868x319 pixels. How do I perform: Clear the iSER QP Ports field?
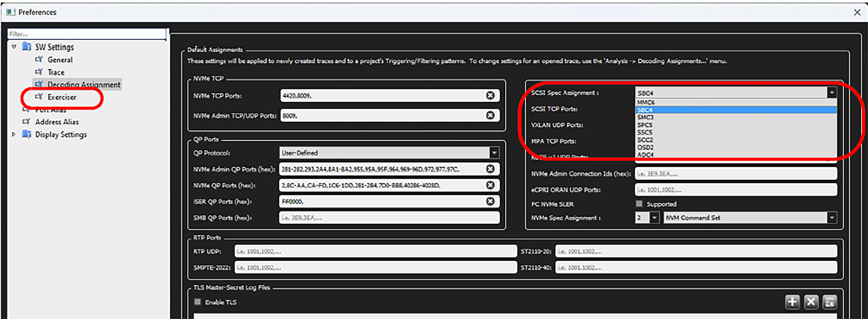click(x=490, y=201)
